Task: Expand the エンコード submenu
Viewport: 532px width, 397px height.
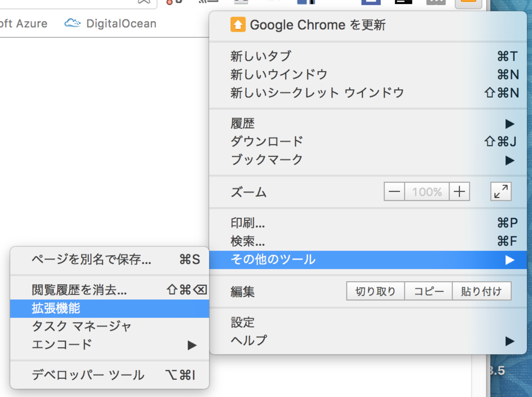Action: [110, 345]
